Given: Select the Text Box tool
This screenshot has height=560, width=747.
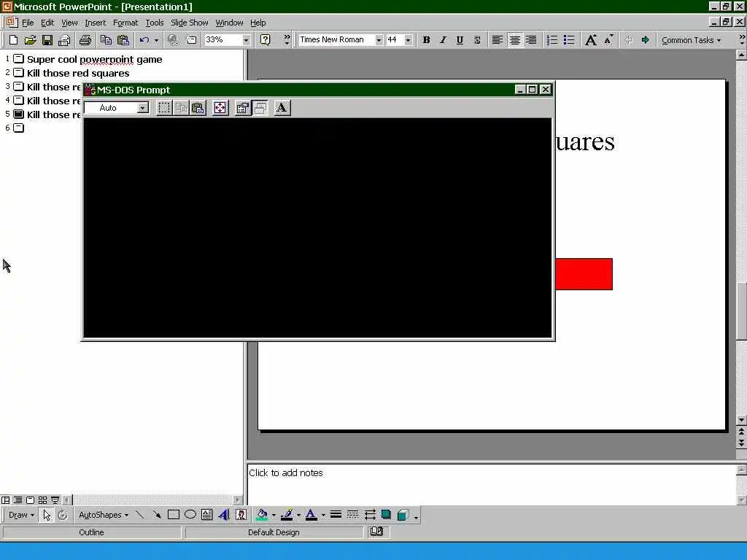Looking at the screenshot, I should (206, 516).
